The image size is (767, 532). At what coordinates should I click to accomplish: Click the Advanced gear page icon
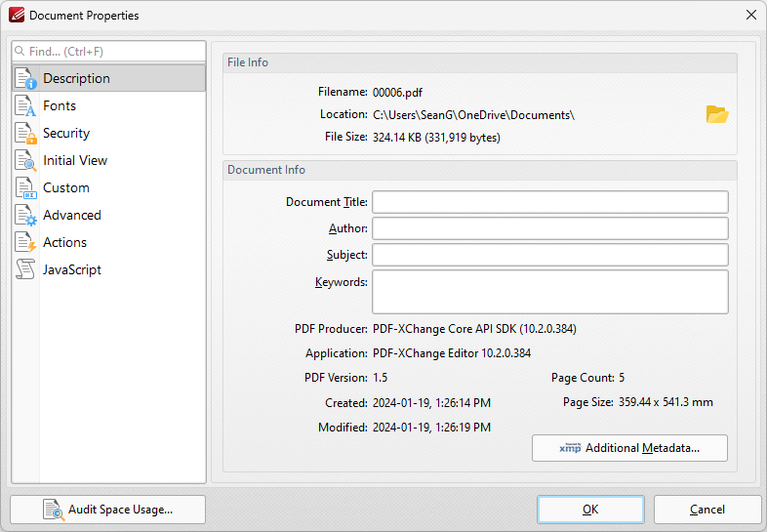point(25,216)
